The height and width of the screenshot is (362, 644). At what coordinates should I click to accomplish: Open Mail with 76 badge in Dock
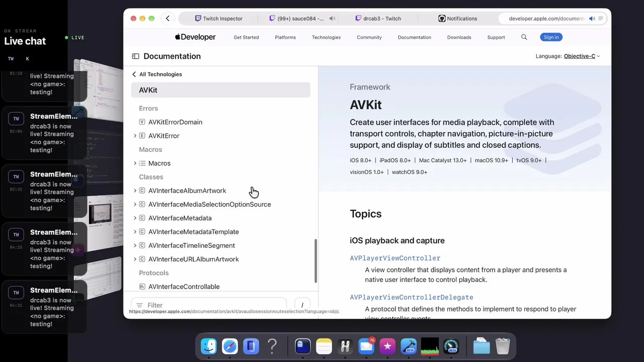tap(366, 346)
